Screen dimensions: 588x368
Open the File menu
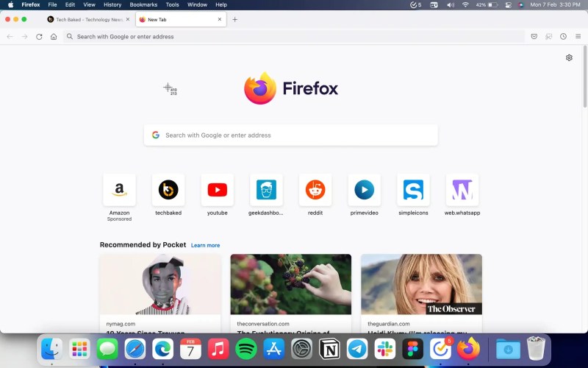[x=52, y=5]
